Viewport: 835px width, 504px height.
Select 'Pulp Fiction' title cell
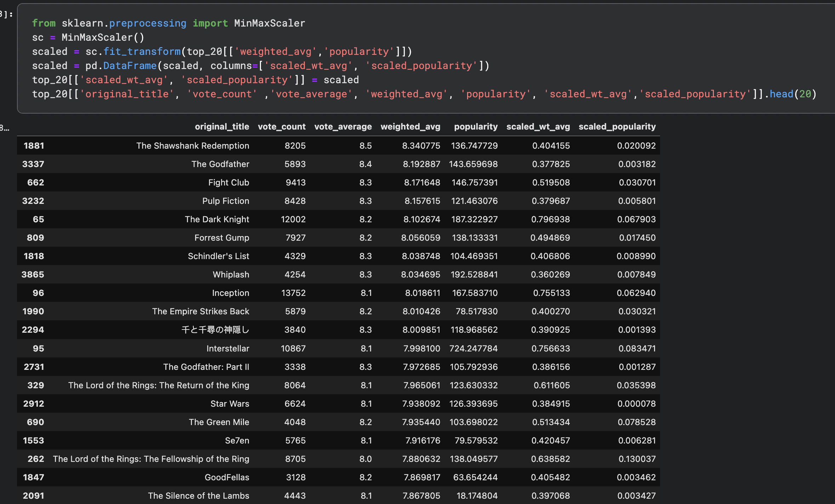coord(226,201)
